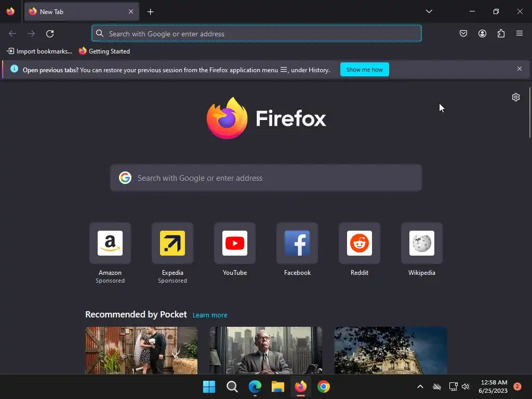
Task: Open the Getting Started bookmark
Action: (x=104, y=51)
